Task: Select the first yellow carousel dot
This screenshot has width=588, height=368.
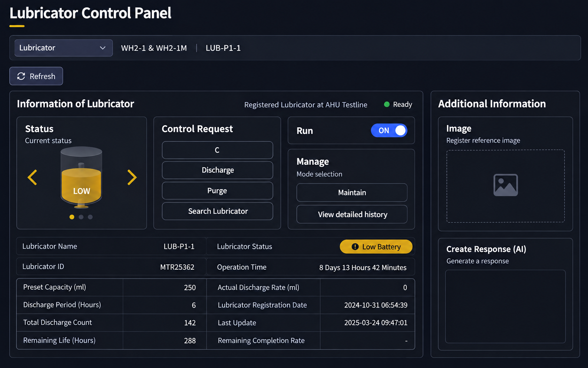Action: coord(72,217)
